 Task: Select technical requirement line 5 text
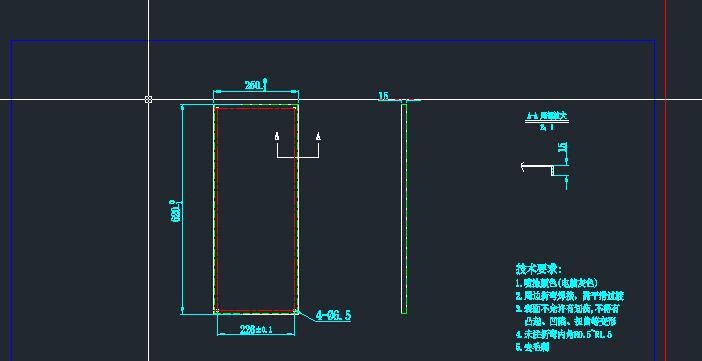(532, 347)
